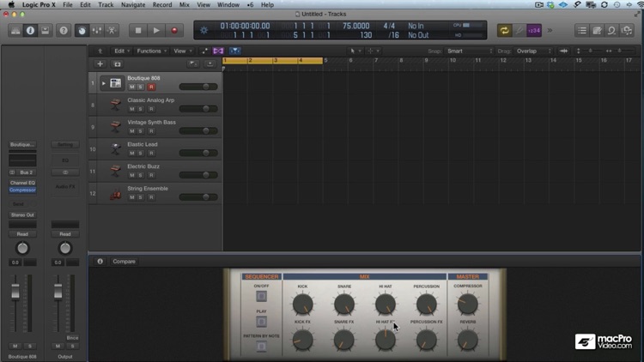Toggle the count-in 1234 button

pyautogui.click(x=534, y=30)
